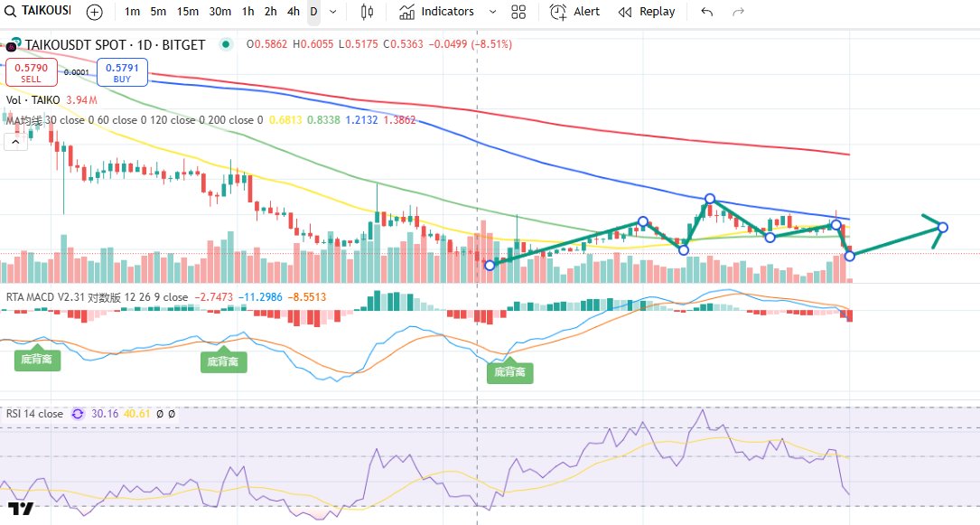Open the candlestick chart type selector
Viewport: 980px width, 525px height.
[367, 11]
